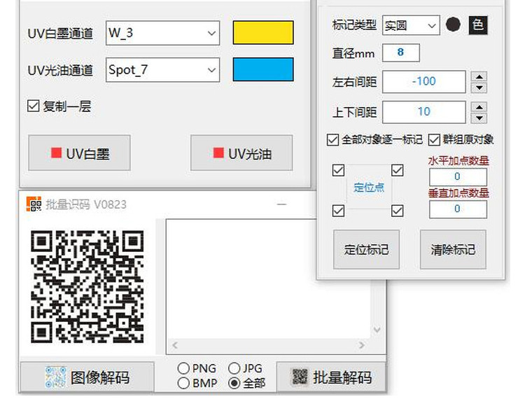The width and height of the screenshot is (525, 420).
Task: Click the black solid circle marker icon
Action: click(x=453, y=24)
